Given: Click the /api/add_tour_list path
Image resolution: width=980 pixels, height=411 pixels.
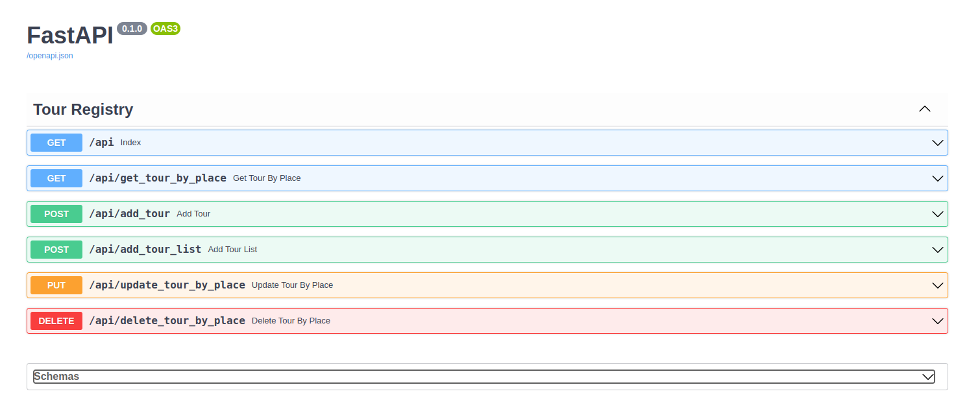Looking at the screenshot, I should (145, 250).
